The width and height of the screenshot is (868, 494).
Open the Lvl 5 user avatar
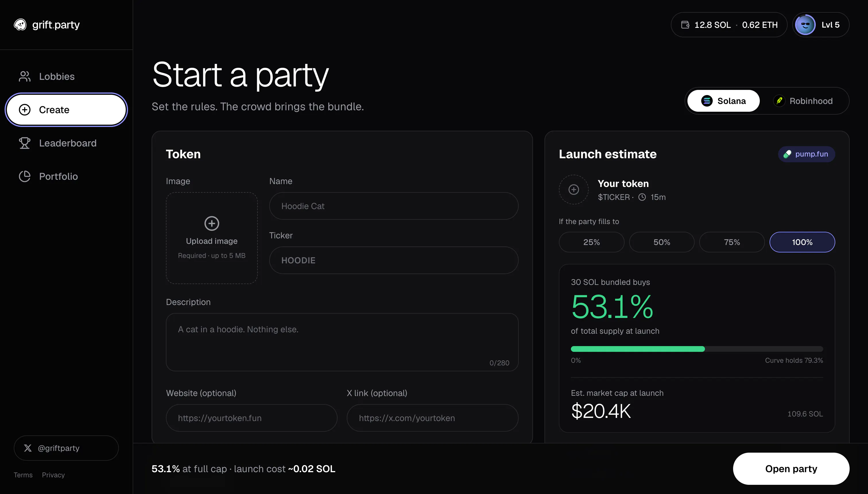point(805,25)
